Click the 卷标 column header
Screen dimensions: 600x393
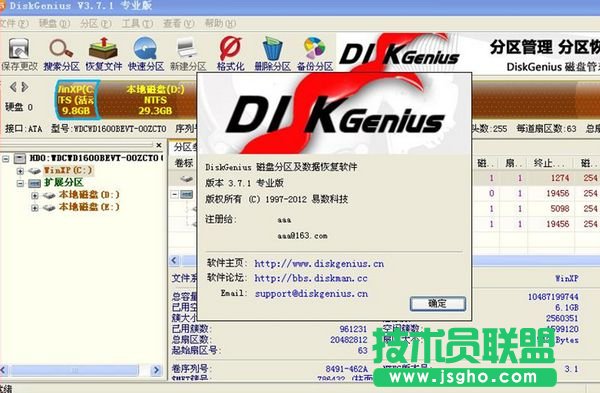tap(184, 163)
